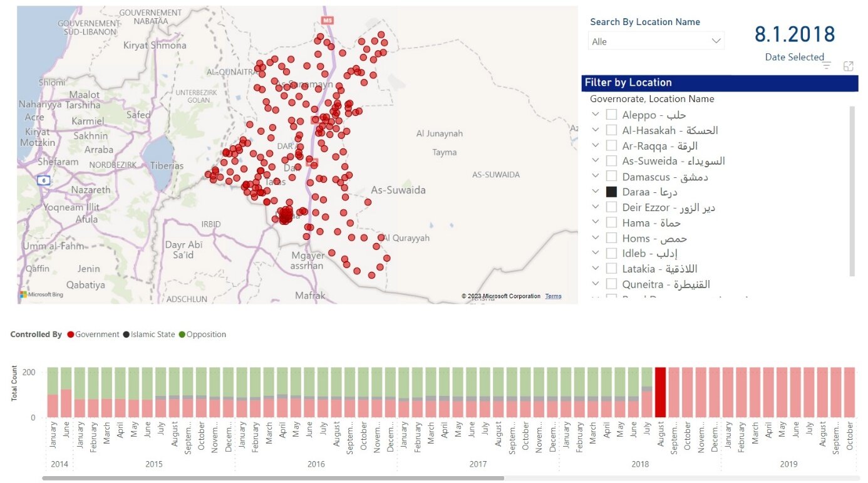Expand the Homs governorate chevron
Image resolution: width=868 pixels, height=483 pixels.
(595, 238)
